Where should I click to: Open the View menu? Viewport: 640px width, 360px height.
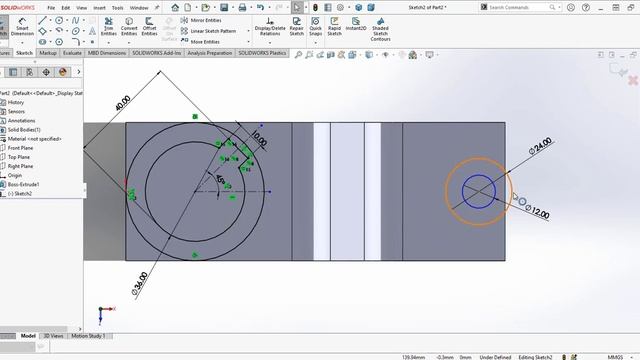click(x=82, y=8)
